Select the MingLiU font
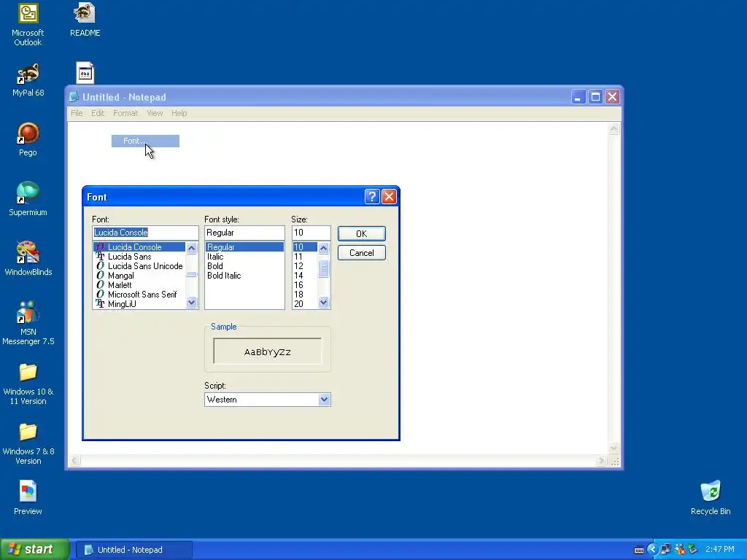This screenshot has width=747, height=560. [122, 304]
